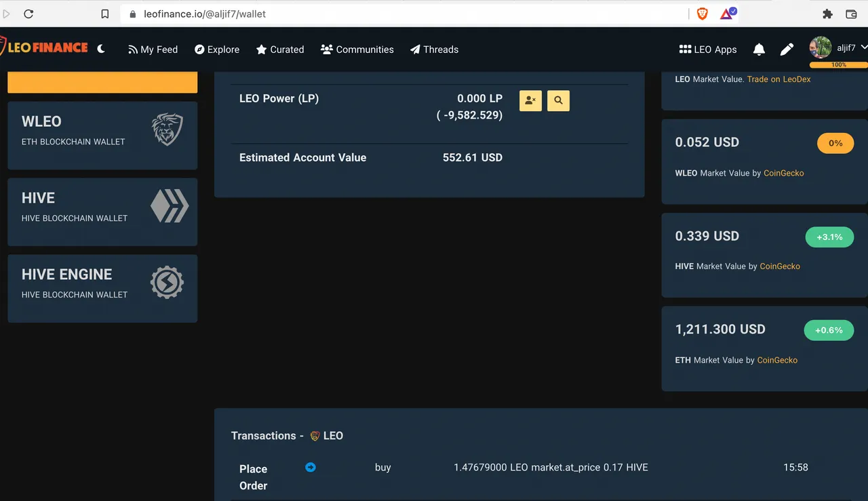Click the +3.1% HIVE change badge
This screenshot has height=501, width=868.
click(x=829, y=237)
